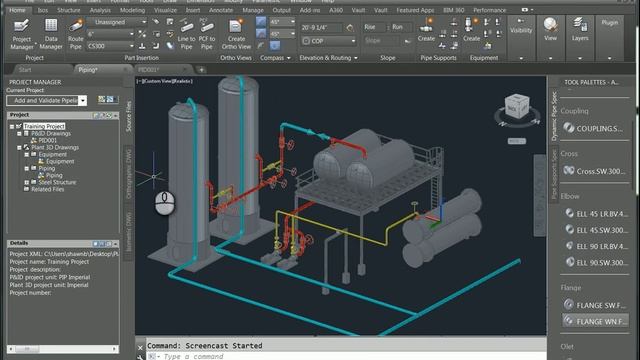
Task: Select COUPLING.S... from tool palette
Action: click(x=595, y=129)
